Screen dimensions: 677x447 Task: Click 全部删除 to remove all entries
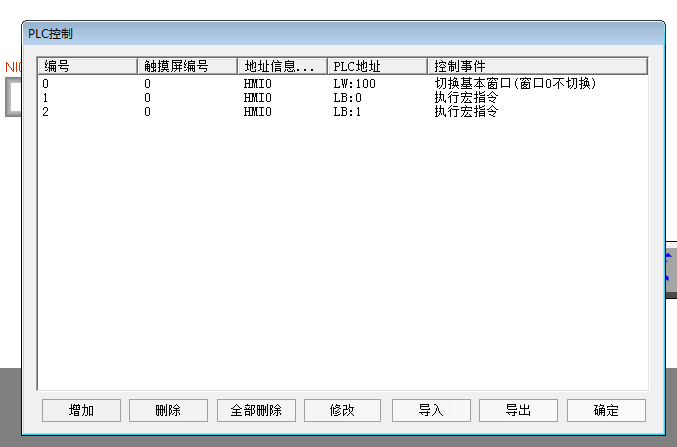[x=256, y=410]
